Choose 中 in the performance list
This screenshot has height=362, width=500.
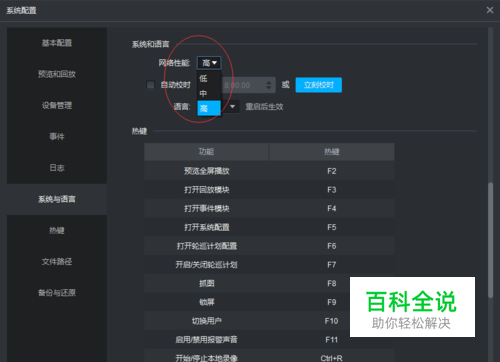209,93
